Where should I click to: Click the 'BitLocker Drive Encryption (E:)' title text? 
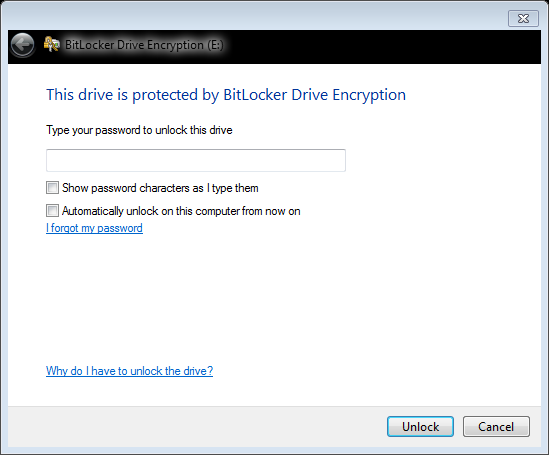click(x=144, y=45)
